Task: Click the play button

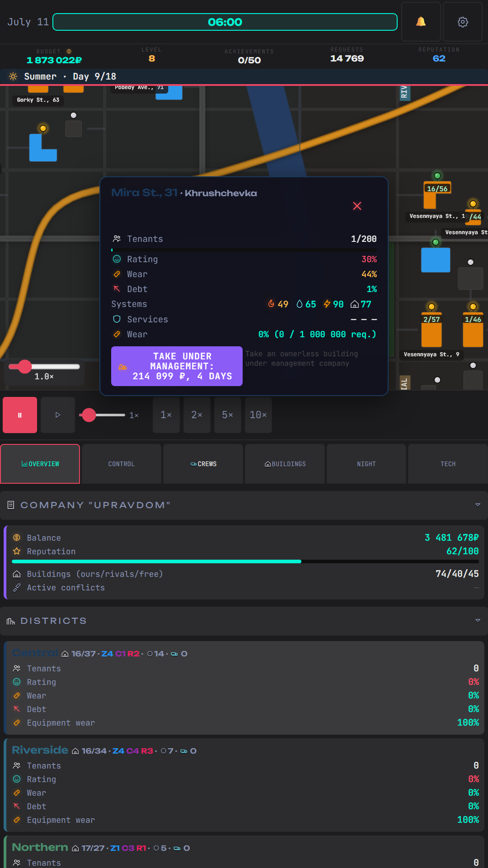Action: (x=58, y=415)
